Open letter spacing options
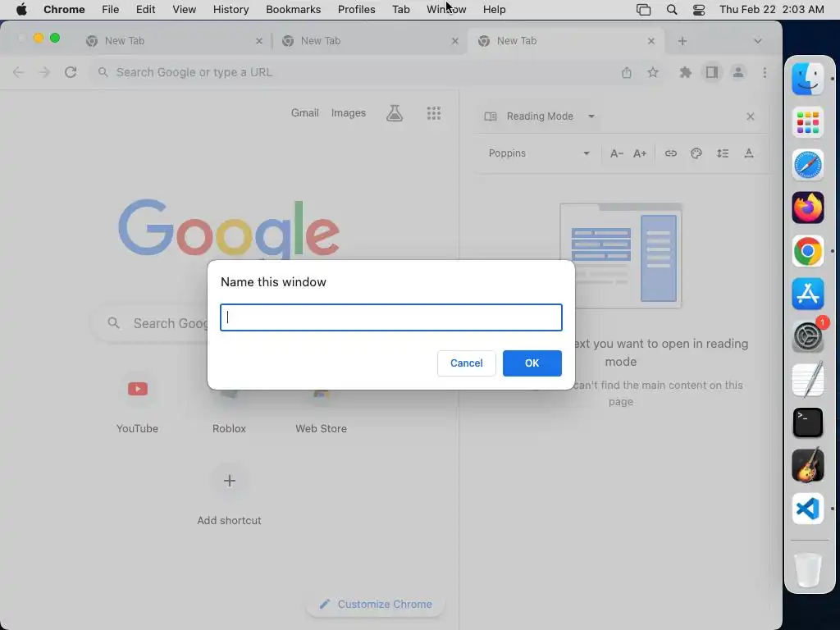This screenshot has width=840, height=630. 749,153
